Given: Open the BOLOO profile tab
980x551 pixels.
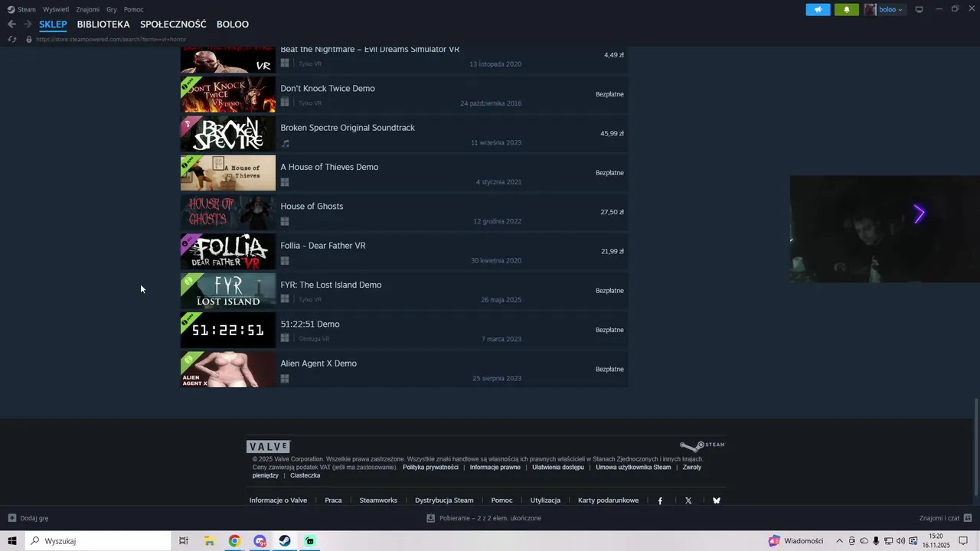Looking at the screenshot, I should (x=233, y=24).
